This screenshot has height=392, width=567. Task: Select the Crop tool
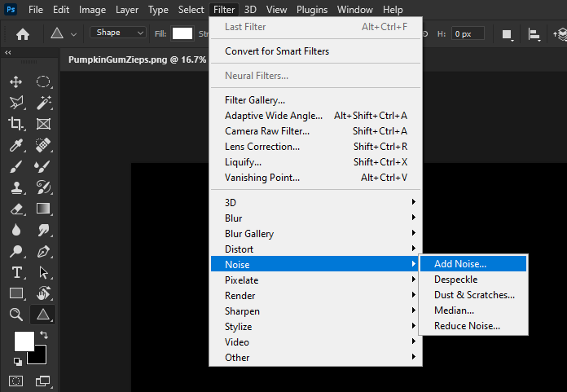click(x=15, y=124)
